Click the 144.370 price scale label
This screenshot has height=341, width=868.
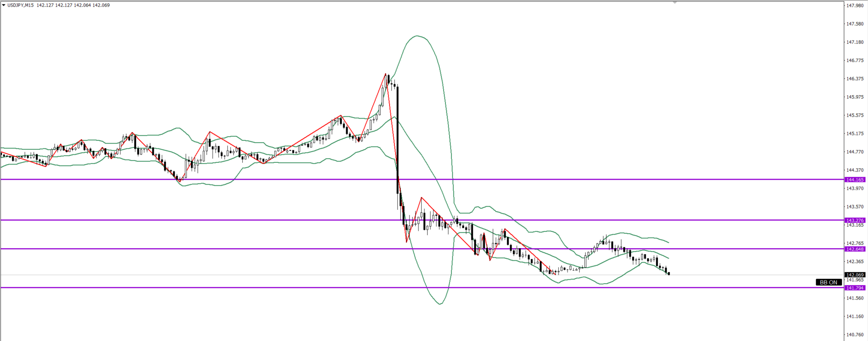point(855,170)
